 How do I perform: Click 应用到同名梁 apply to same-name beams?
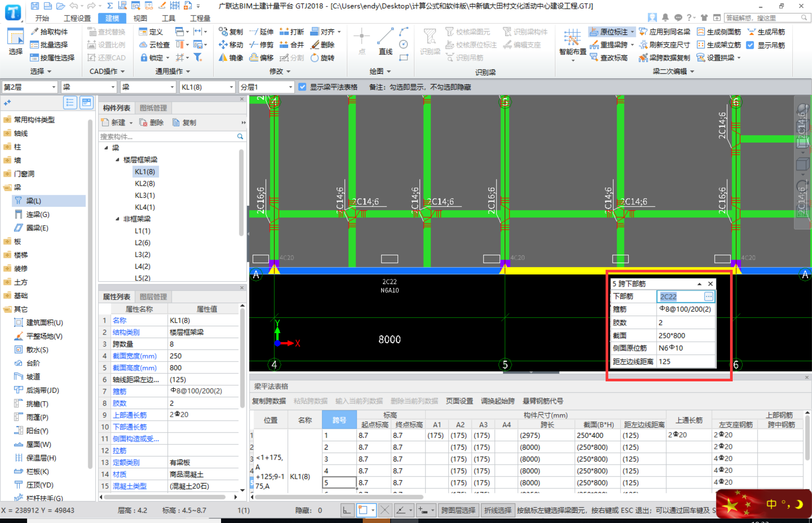(665, 32)
